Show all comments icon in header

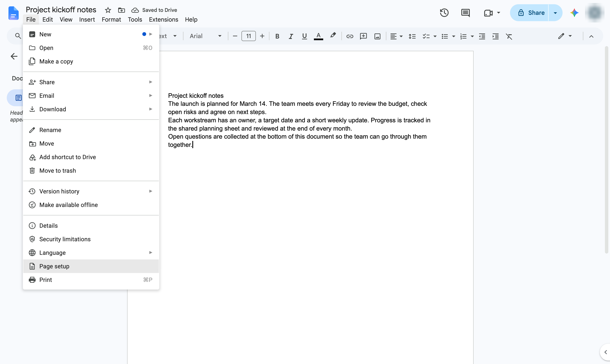465,13
